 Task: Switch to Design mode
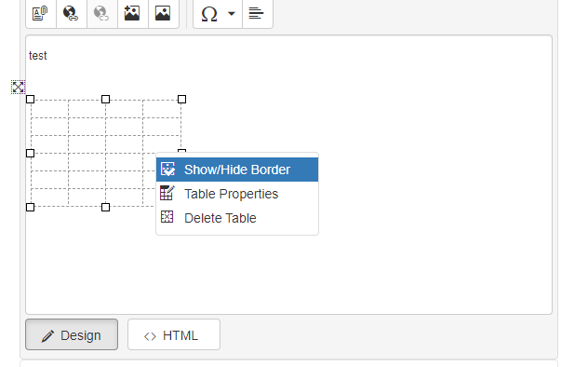coord(72,334)
